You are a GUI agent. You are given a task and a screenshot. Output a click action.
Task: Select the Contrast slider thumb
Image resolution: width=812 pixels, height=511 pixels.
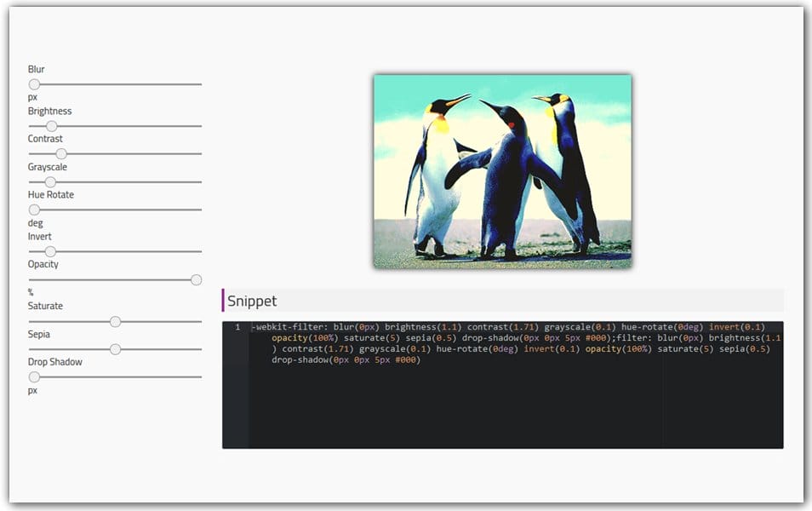[x=60, y=153]
